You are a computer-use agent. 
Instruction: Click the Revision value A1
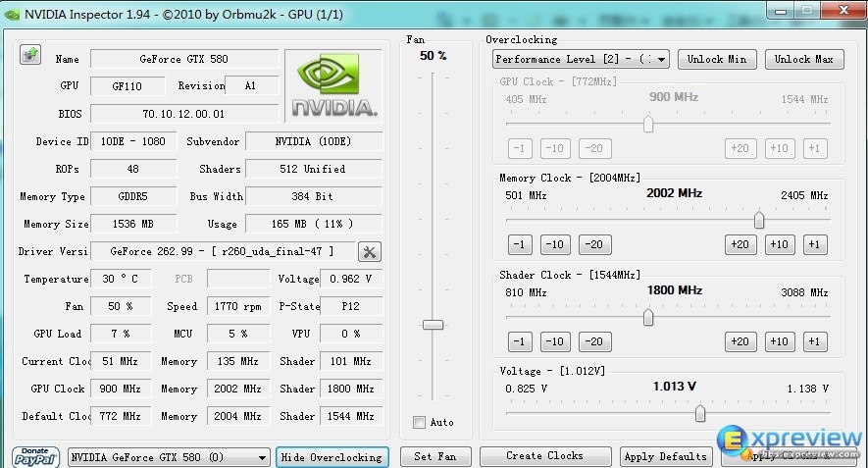(x=251, y=86)
